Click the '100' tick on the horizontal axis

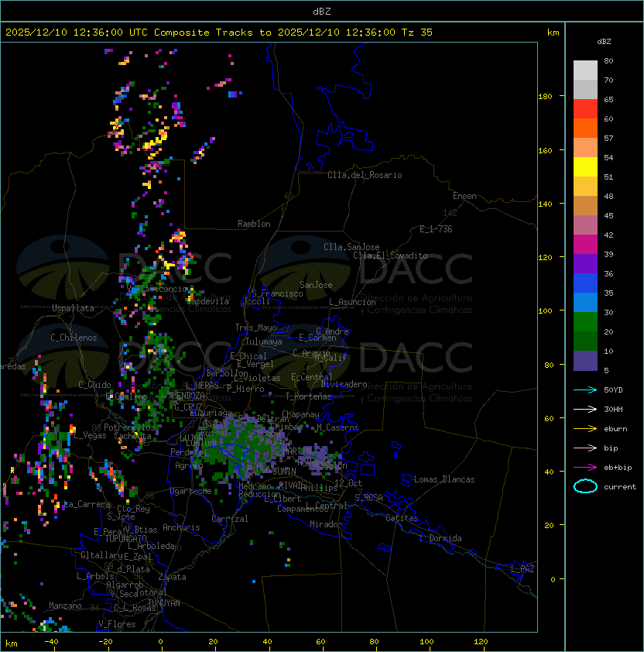click(x=427, y=642)
